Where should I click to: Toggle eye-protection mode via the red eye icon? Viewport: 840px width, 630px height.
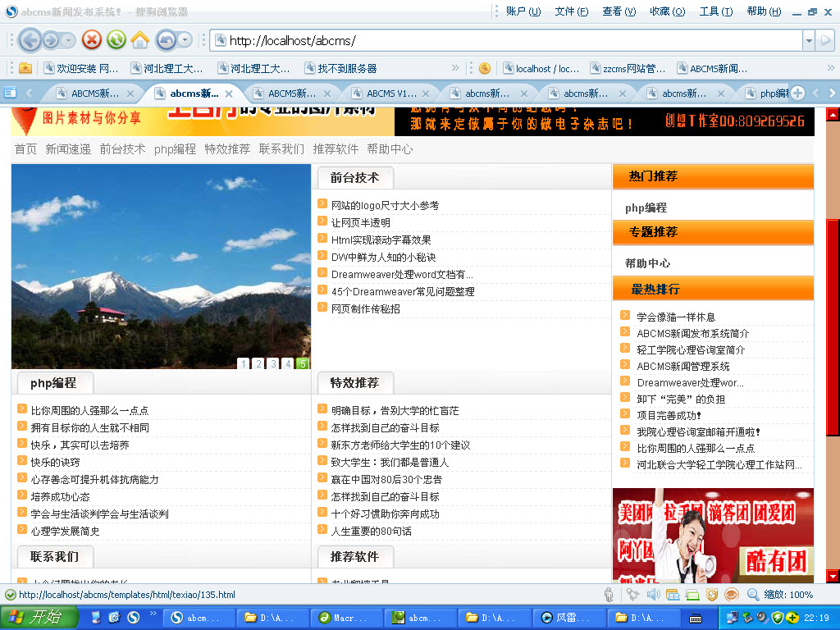pyautogui.click(x=732, y=595)
